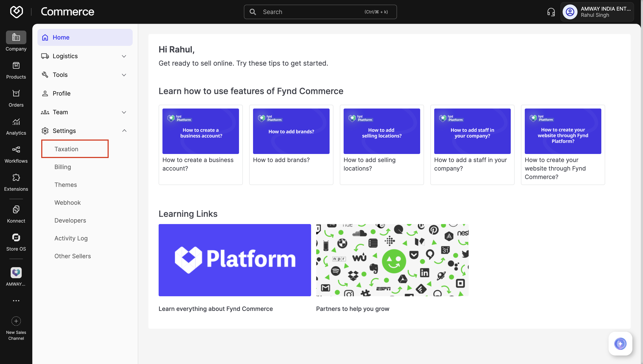643x364 pixels.
Task: Expand the Logistics menu chevron
Action: [x=124, y=56]
